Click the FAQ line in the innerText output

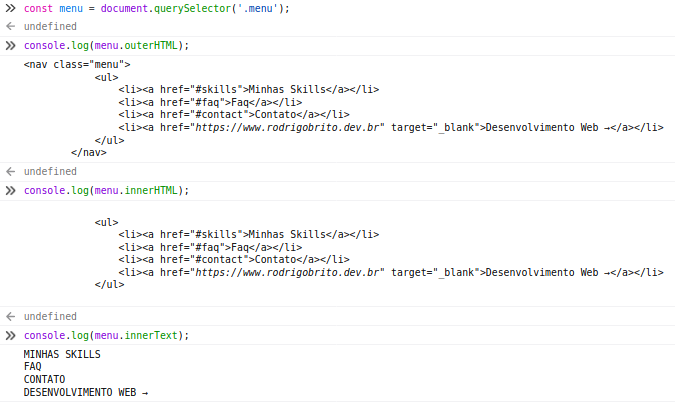[x=33, y=367]
